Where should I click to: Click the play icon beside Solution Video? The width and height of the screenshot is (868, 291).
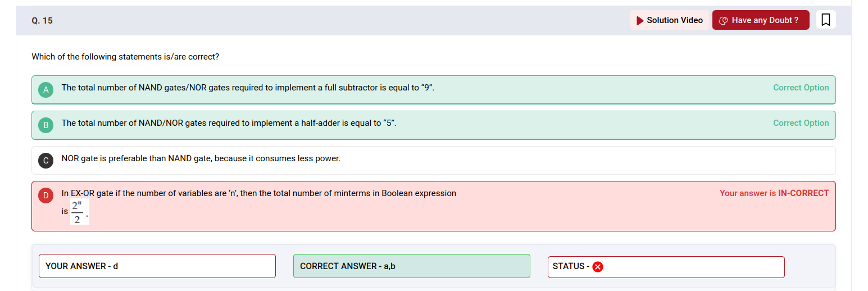(x=640, y=21)
